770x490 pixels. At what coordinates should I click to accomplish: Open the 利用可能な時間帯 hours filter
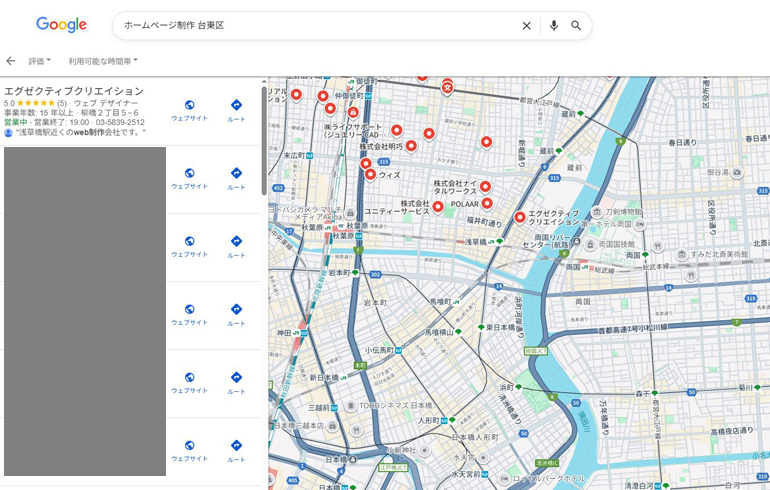102,61
